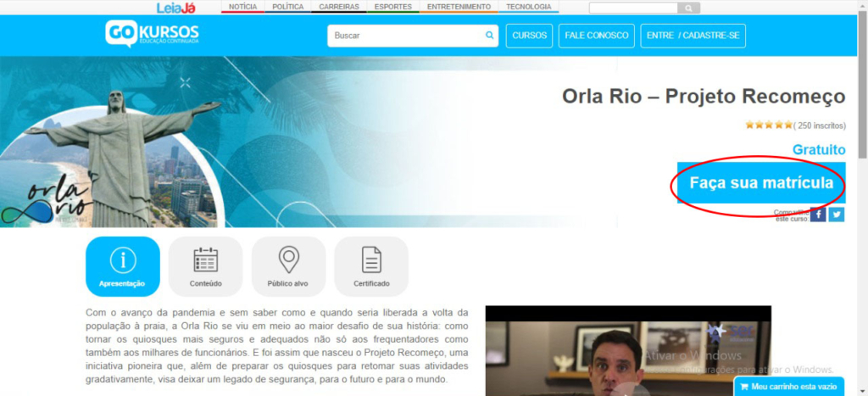
Task: Open the Conteúdo calendar tab
Action: (205, 266)
